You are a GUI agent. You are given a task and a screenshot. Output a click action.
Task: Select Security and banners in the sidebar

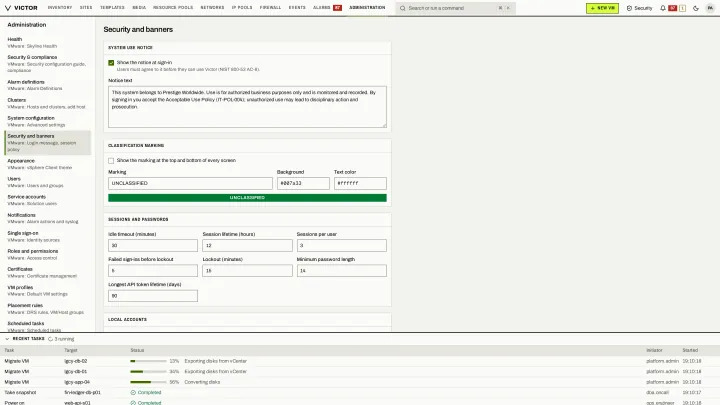(48, 142)
